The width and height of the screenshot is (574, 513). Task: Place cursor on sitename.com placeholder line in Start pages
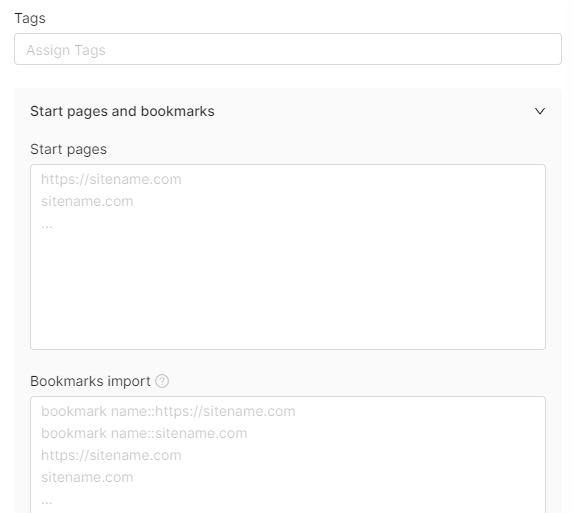coord(87,201)
